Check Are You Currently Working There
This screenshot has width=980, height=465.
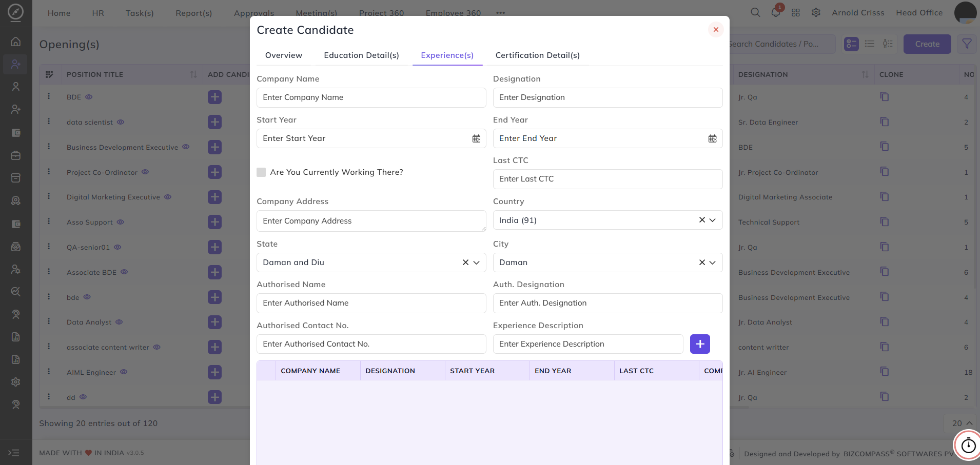(x=261, y=172)
